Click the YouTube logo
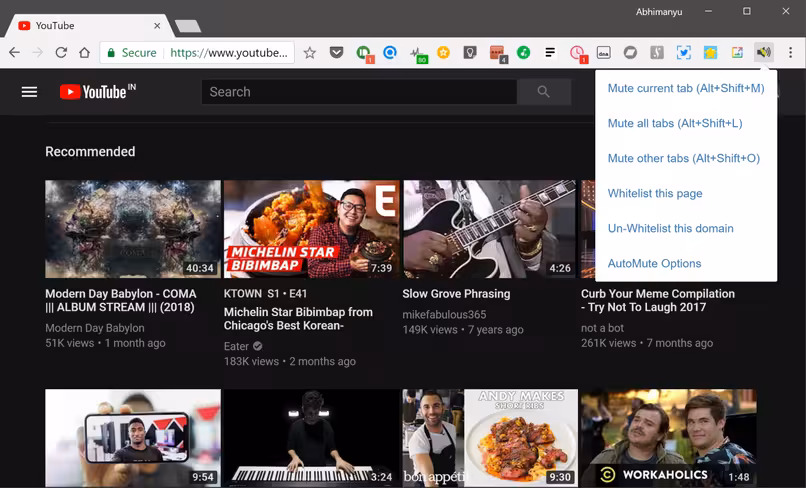 click(98, 92)
